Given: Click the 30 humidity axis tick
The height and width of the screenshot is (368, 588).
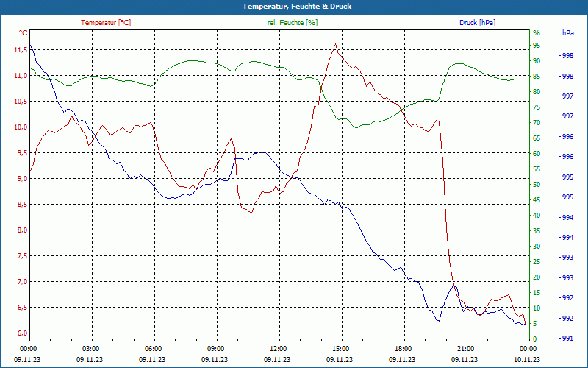Looking at the screenshot, I should pos(537,247).
